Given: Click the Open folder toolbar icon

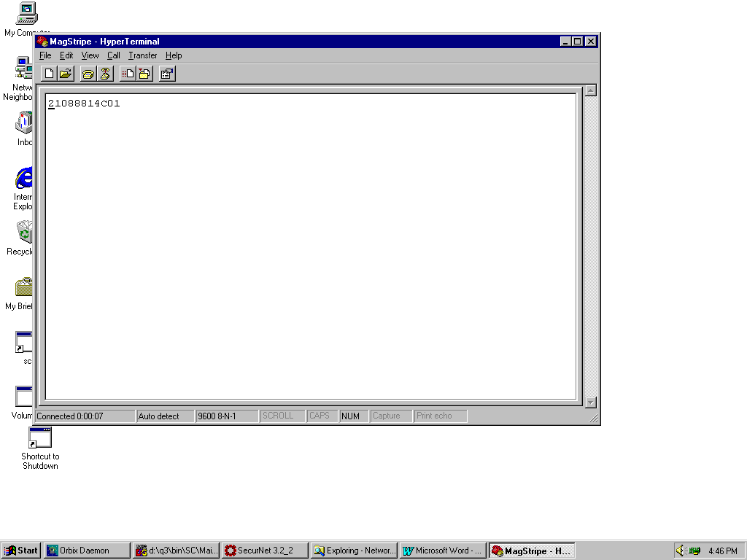Looking at the screenshot, I should tap(66, 74).
